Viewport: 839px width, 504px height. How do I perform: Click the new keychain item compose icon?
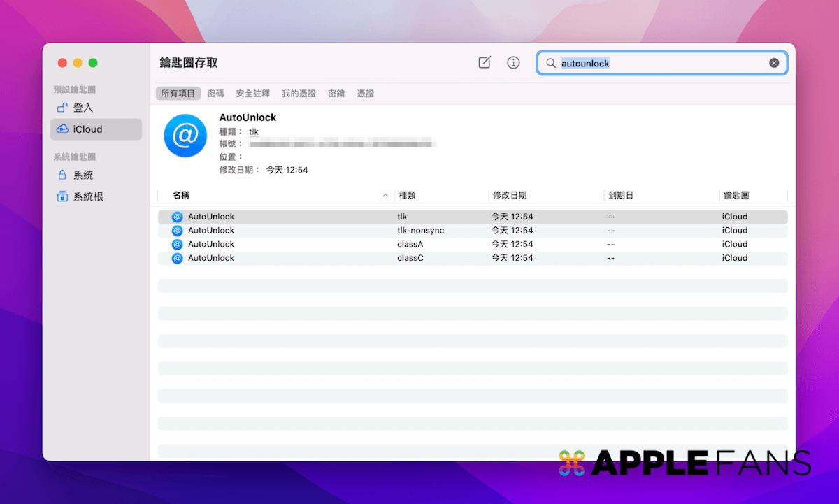tap(485, 62)
